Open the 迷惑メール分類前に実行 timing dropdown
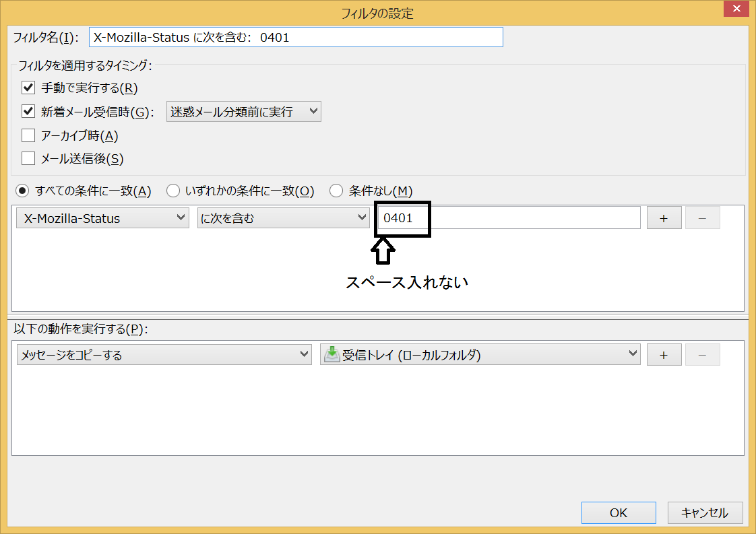 [243, 112]
